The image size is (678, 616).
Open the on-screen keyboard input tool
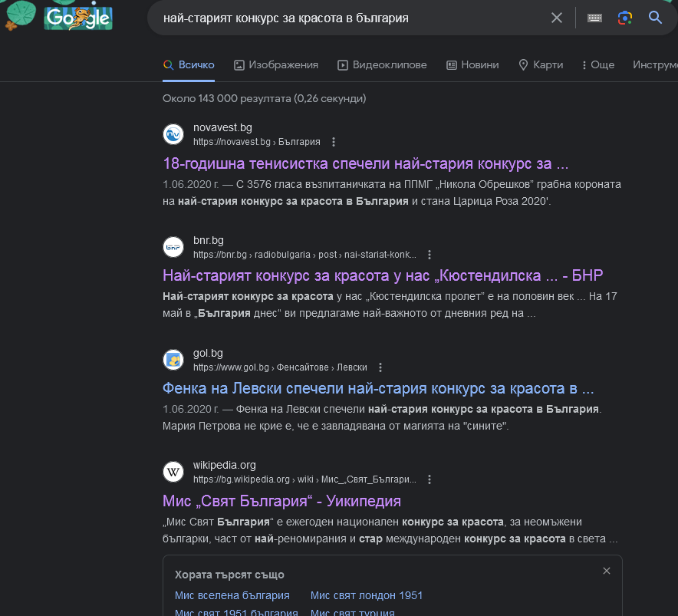point(594,18)
